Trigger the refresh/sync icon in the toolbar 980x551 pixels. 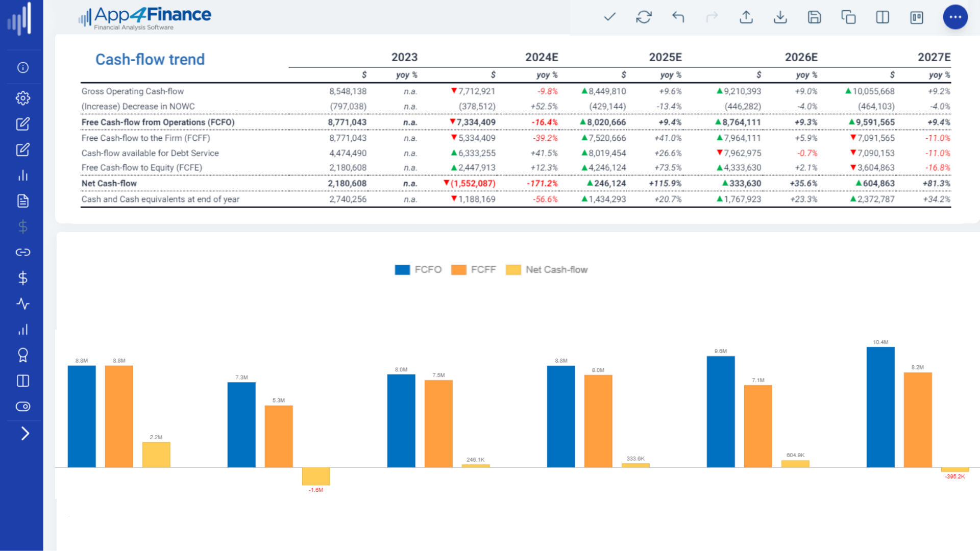click(x=644, y=17)
